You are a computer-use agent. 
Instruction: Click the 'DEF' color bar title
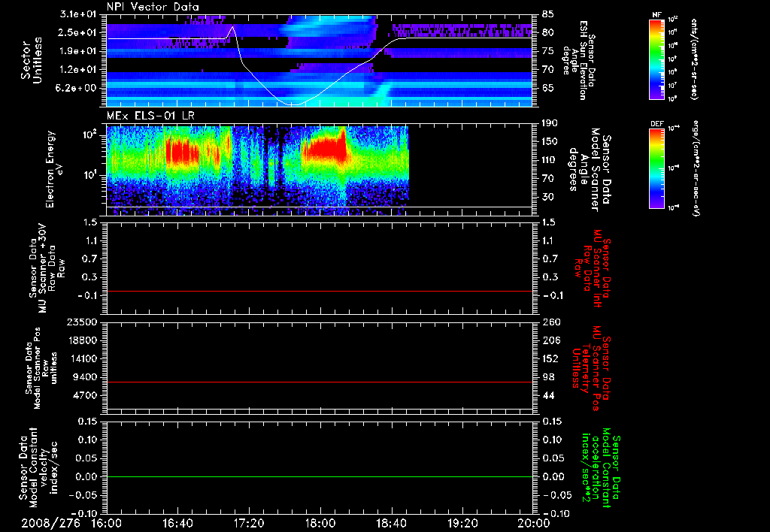point(657,124)
